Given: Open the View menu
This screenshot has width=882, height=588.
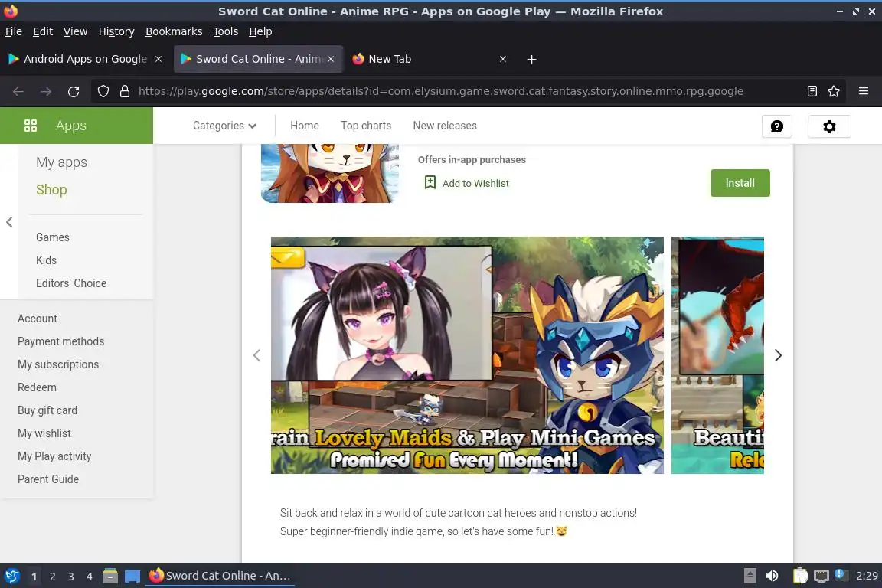Looking at the screenshot, I should (75, 31).
